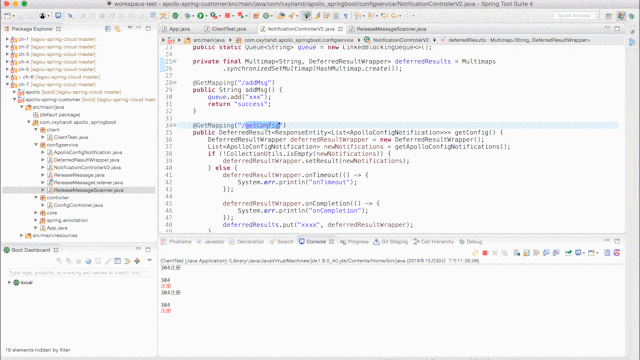This screenshot has width=640, height=360.
Task: Close the NotificationControllerV2.java tab
Action: [x=340, y=29]
